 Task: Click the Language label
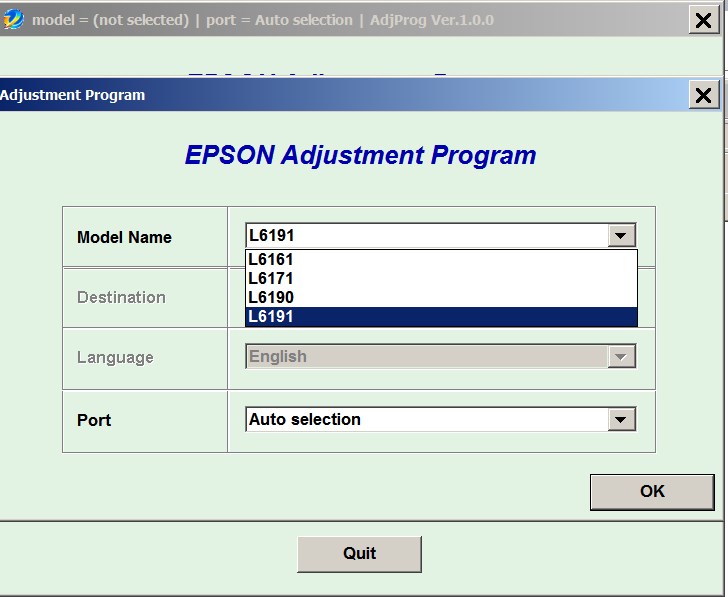[x=115, y=357]
